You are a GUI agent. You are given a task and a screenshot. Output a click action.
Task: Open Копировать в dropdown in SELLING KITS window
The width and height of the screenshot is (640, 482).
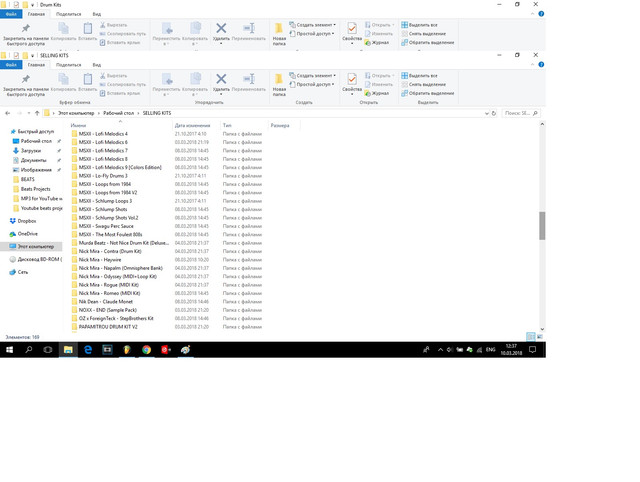coord(195,84)
